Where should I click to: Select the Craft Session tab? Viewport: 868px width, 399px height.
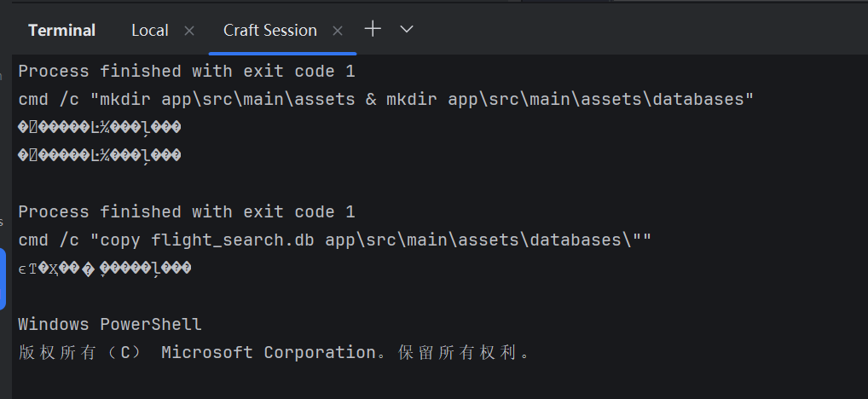coord(269,31)
